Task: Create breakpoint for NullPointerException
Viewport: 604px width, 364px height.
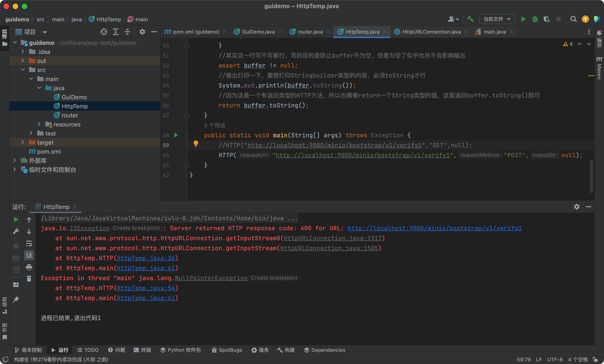Action: (274, 278)
